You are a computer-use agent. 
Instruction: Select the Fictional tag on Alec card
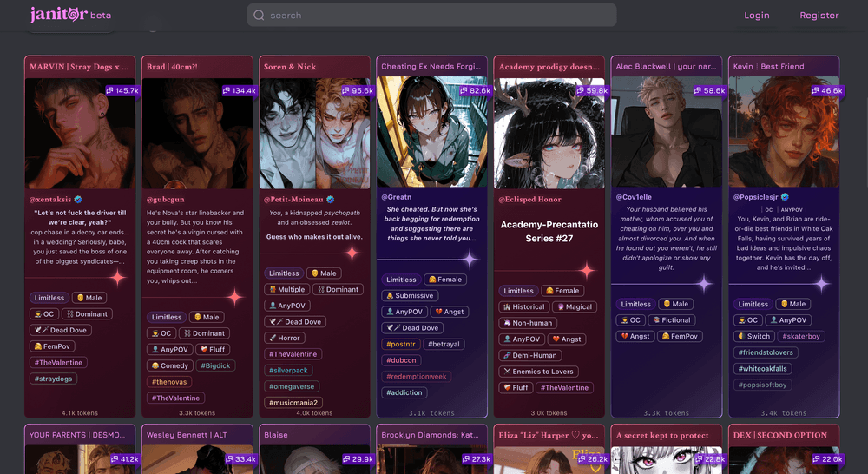pyautogui.click(x=671, y=320)
